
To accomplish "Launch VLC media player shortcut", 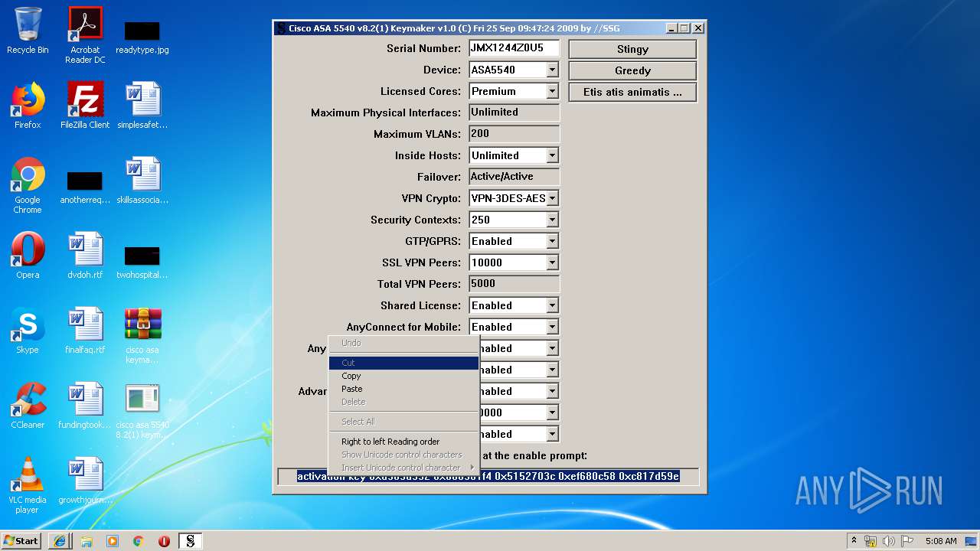I will click(28, 486).
